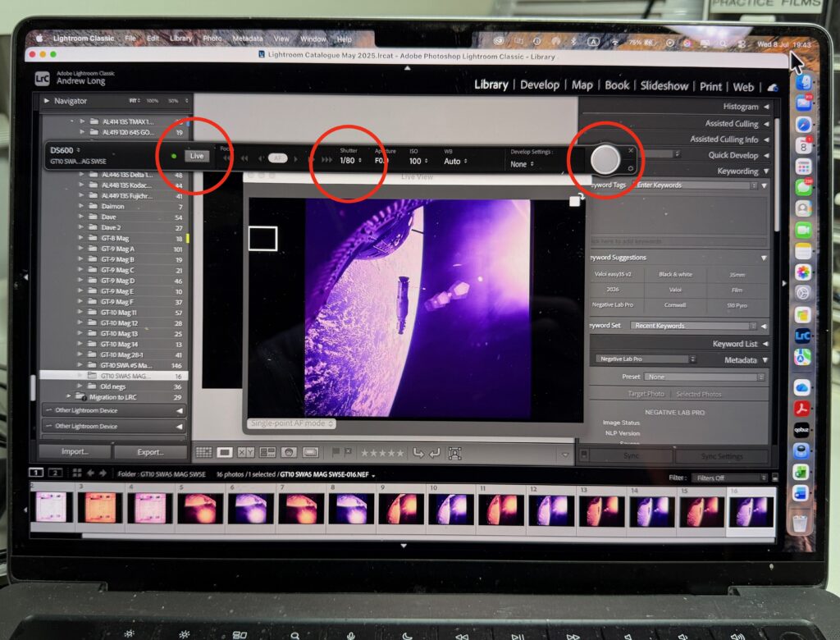
Task: Select Loupe view icon in toolbar
Action: 225,452
